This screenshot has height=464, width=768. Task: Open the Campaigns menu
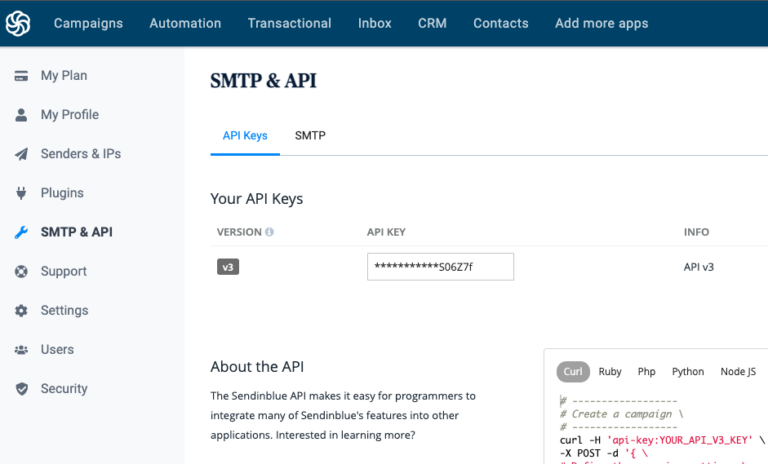pyautogui.click(x=88, y=23)
